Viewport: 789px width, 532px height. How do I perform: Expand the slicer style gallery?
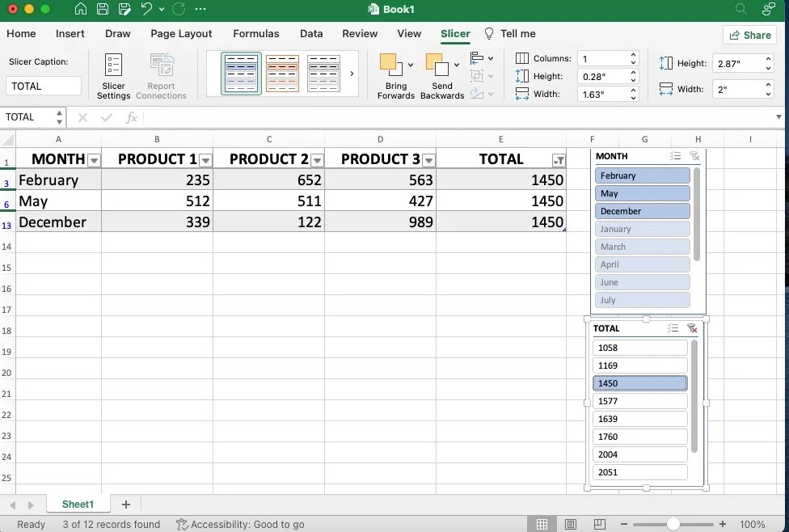(350, 73)
